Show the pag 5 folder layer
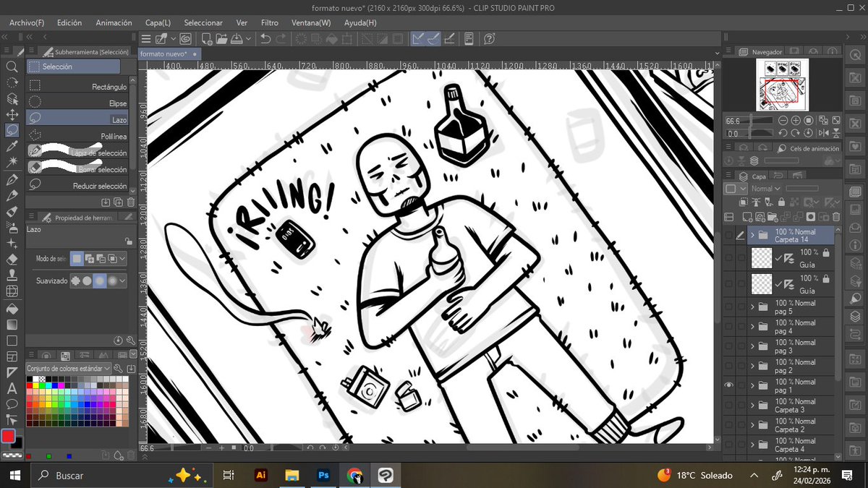The width and height of the screenshot is (868, 488). (x=728, y=307)
